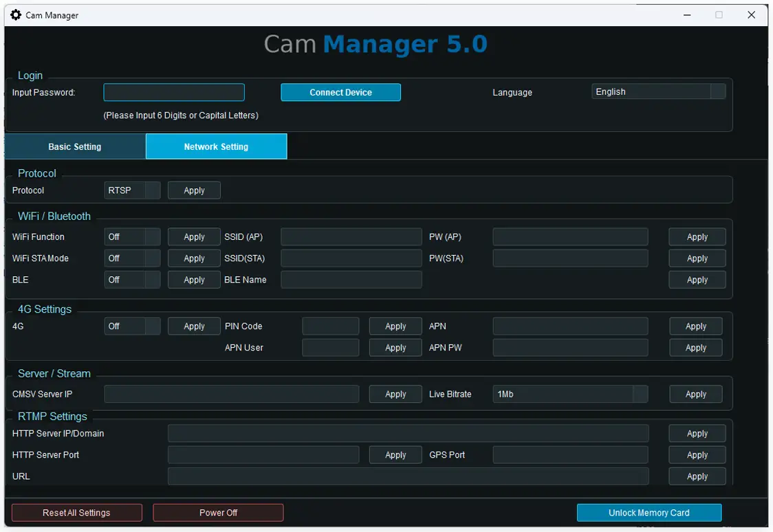Open the Live Bitrate 1Mb dropdown
The image size is (773, 532).
[570, 394]
